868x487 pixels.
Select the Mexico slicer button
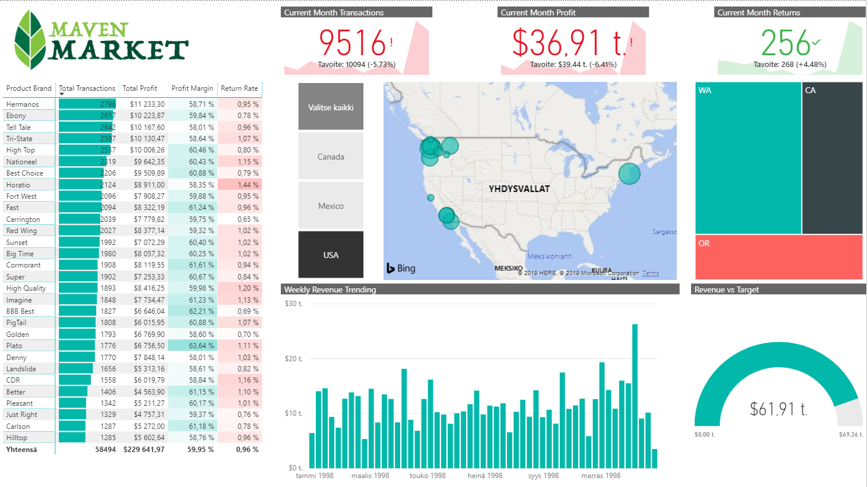pos(331,206)
